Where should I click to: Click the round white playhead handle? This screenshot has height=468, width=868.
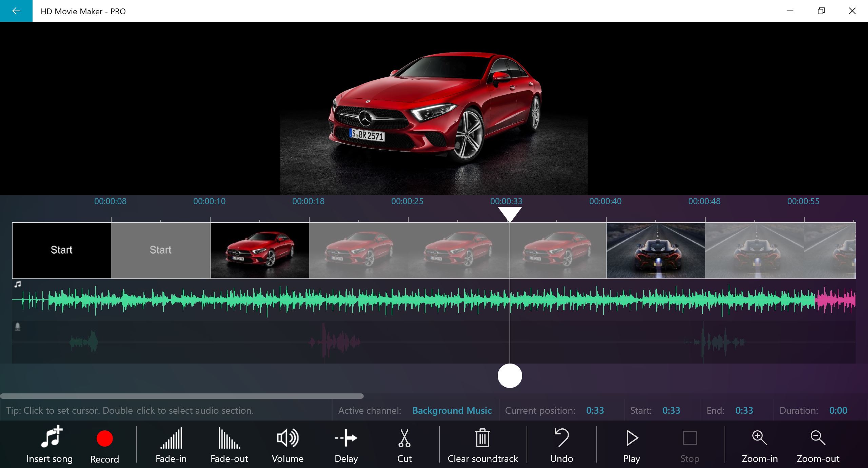coord(510,376)
